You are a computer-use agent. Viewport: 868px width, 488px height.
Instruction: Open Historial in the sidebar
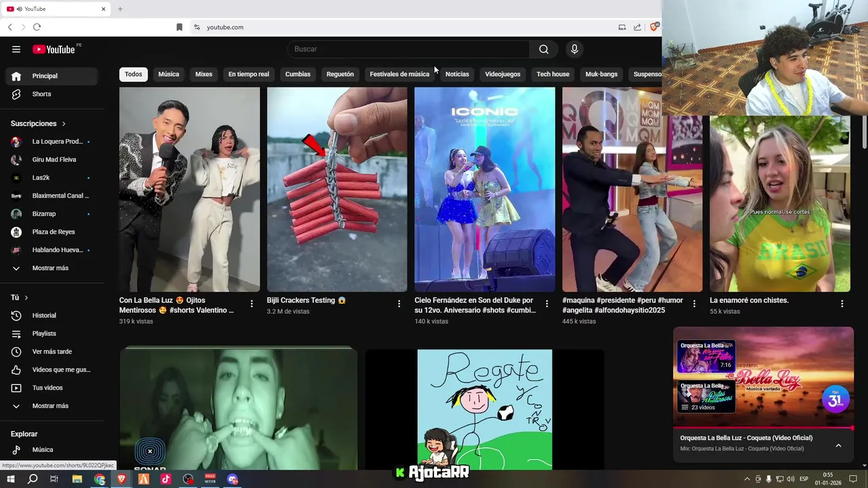click(x=52, y=315)
